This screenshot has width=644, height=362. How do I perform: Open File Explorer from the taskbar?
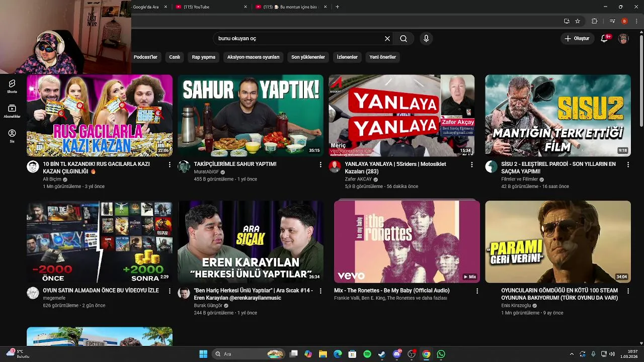click(323, 354)
